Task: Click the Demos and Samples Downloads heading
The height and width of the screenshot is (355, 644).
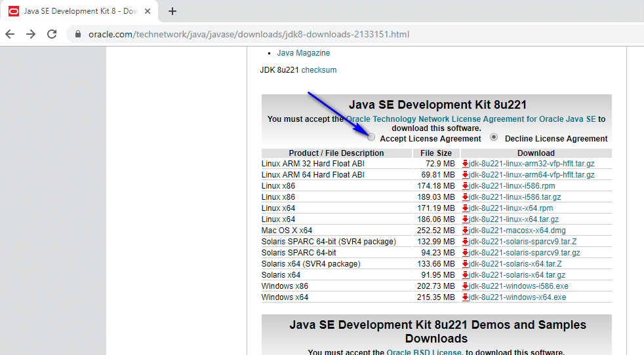Action: (437, 331)
